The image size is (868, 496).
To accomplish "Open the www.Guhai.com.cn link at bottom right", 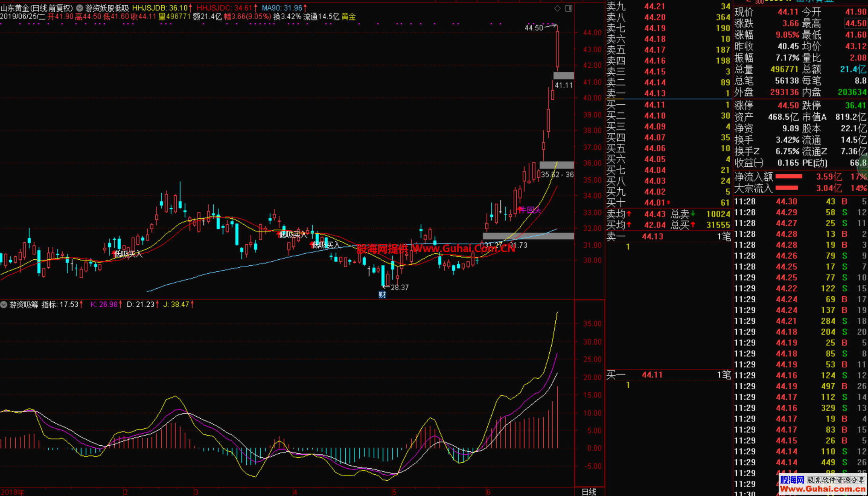I will point(823,489).
